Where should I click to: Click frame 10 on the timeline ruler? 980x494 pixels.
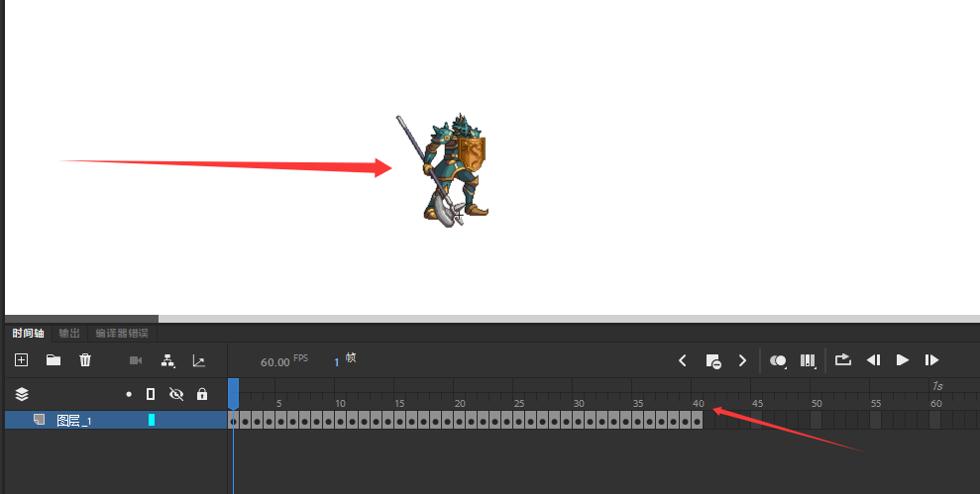coord(340,404)
